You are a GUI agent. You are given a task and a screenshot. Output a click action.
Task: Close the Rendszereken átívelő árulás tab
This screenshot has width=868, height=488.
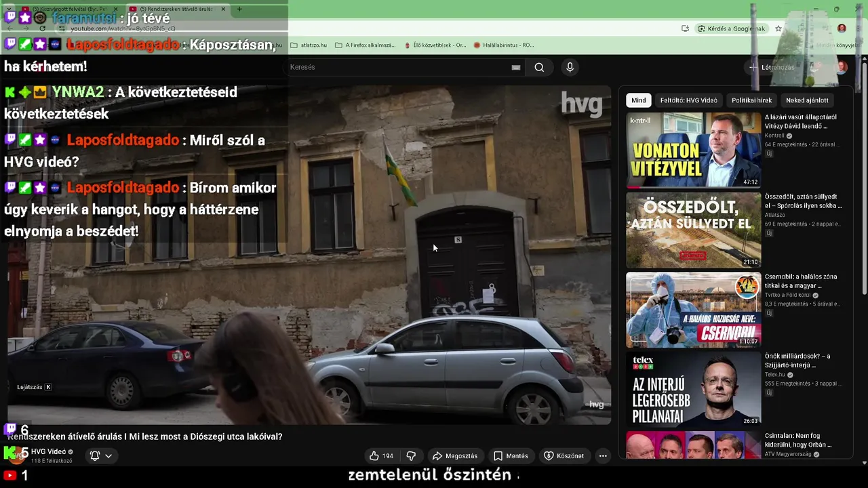click(x=223, y=9)
